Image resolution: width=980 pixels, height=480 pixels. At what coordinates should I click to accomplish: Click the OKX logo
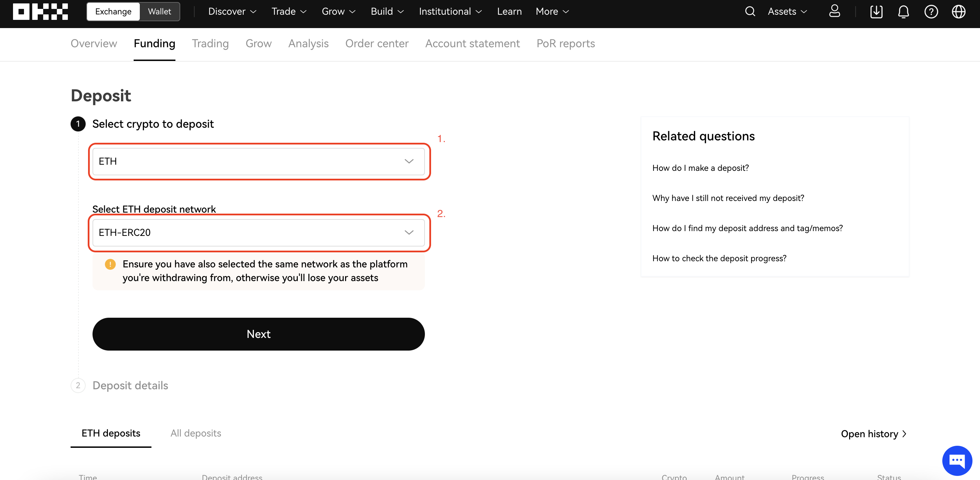coord(40,11)
